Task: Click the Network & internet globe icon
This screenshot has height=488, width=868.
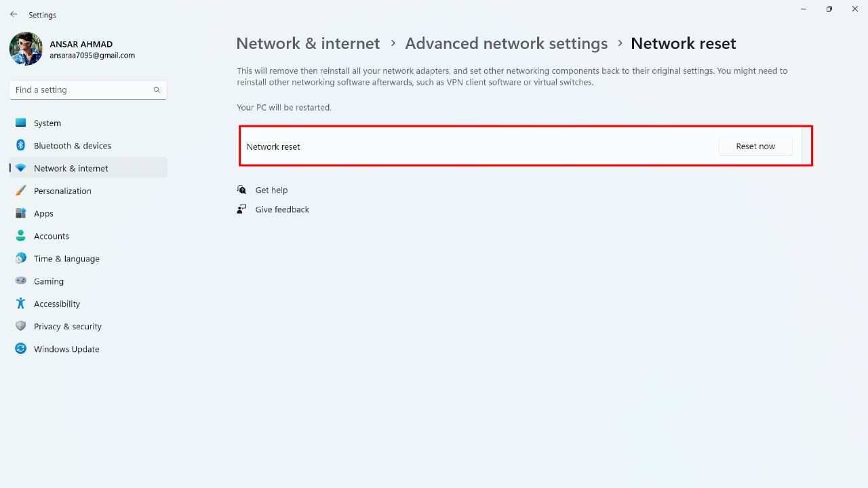Action: [20, 168]
